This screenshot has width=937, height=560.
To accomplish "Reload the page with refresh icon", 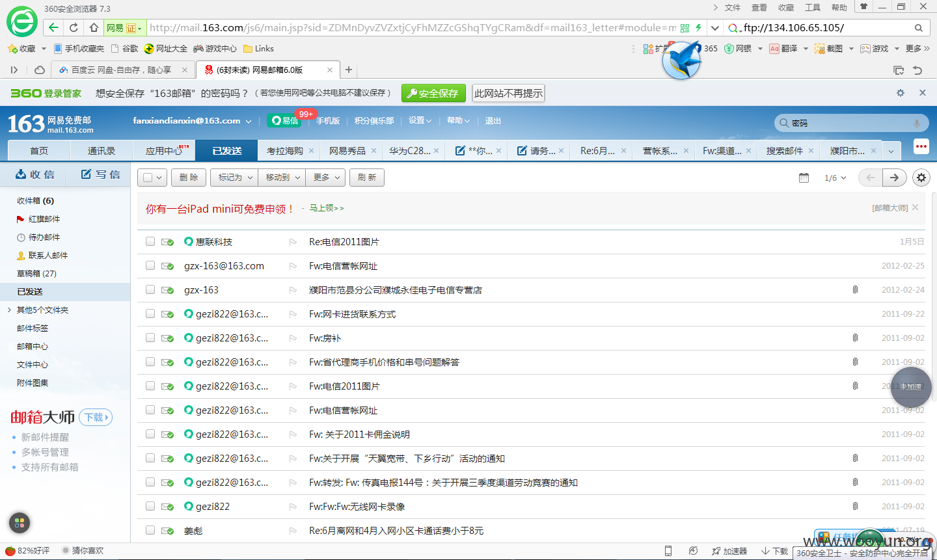I will (74, 27).
